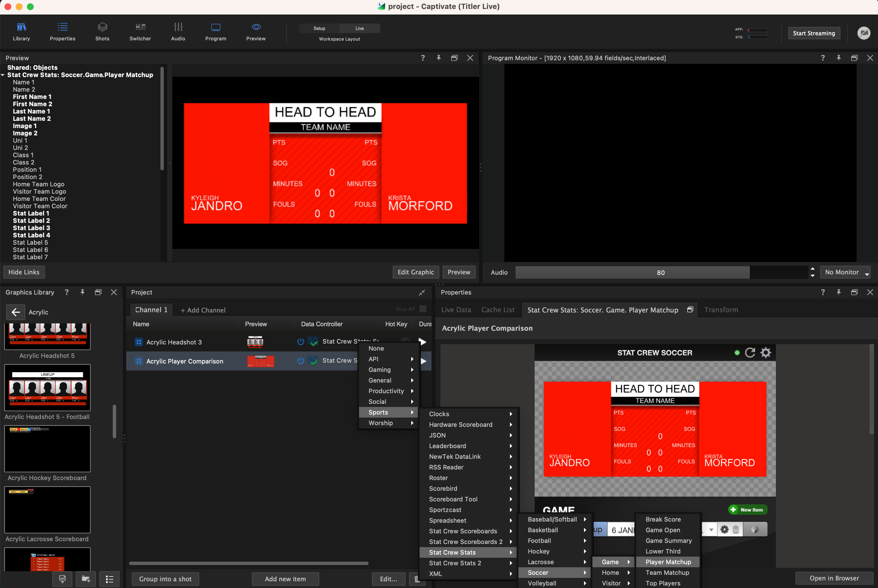Open the Switcher toolbar icon
878x588 pixels.
coord(140,27)
